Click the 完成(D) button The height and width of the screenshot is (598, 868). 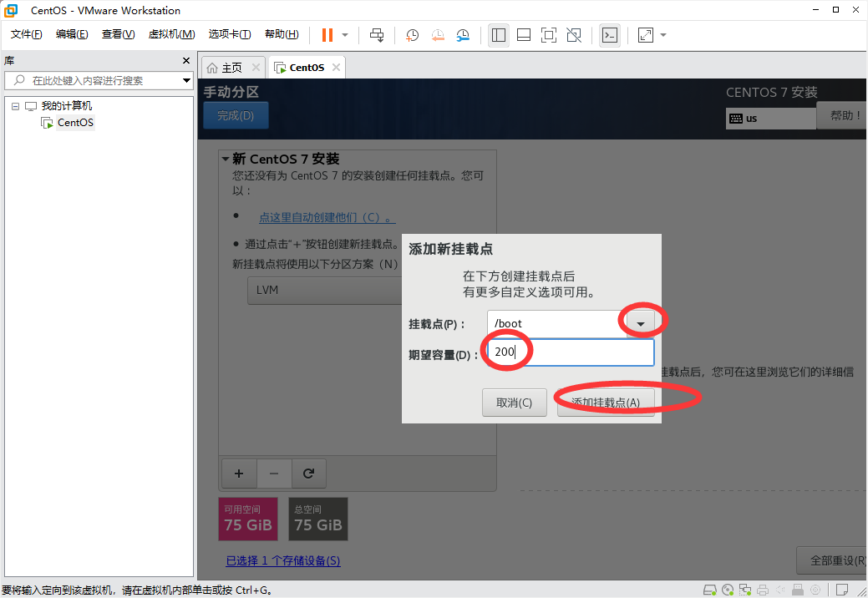pos(236,115)
